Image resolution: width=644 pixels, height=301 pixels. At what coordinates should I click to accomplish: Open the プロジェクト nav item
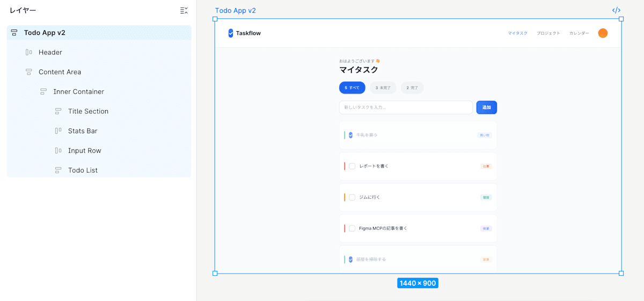548,33
